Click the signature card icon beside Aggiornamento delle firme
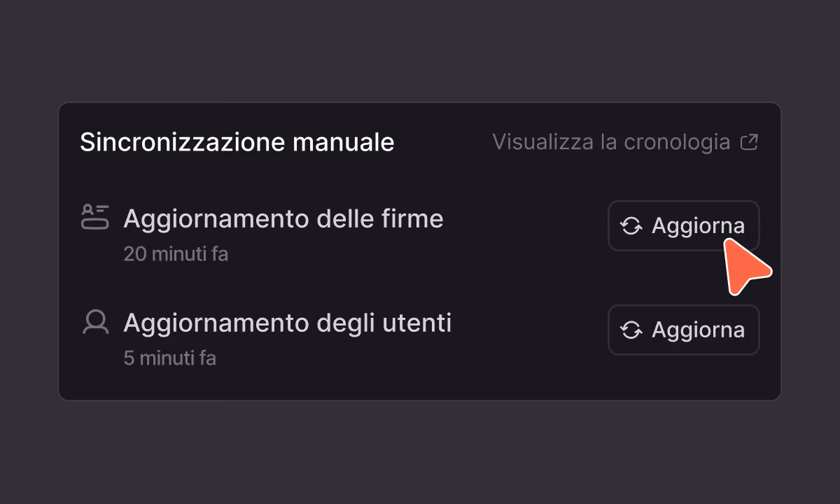The image size is (840, 504). point(95,217)
